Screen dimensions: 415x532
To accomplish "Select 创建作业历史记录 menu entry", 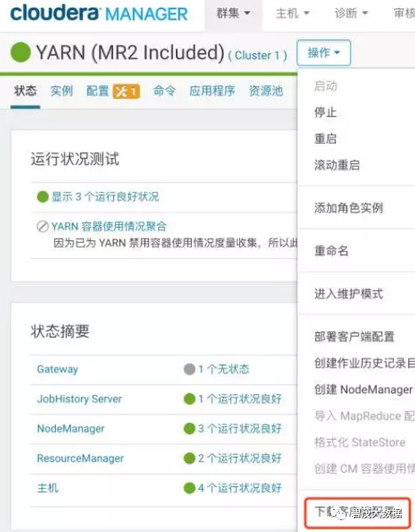I will tap(364, 363).
